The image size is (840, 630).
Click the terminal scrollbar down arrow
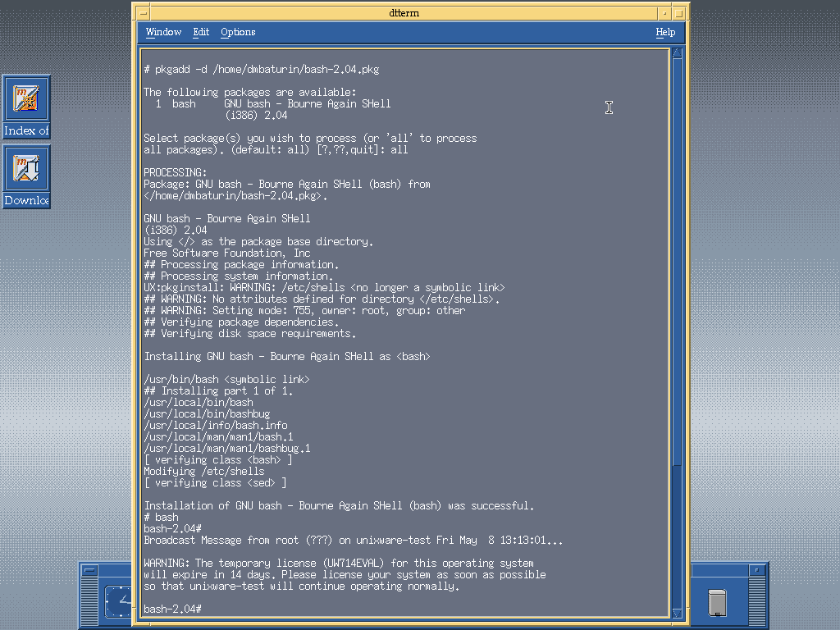677,613
